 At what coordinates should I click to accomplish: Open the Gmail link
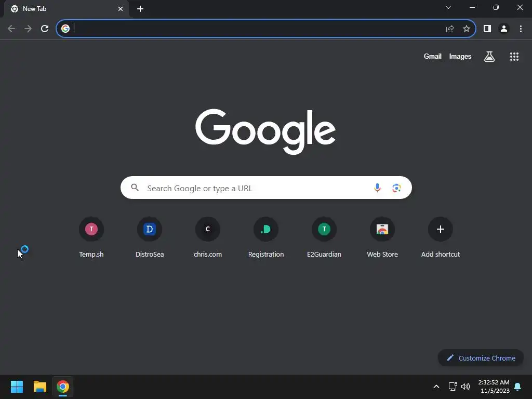point(433,56)
